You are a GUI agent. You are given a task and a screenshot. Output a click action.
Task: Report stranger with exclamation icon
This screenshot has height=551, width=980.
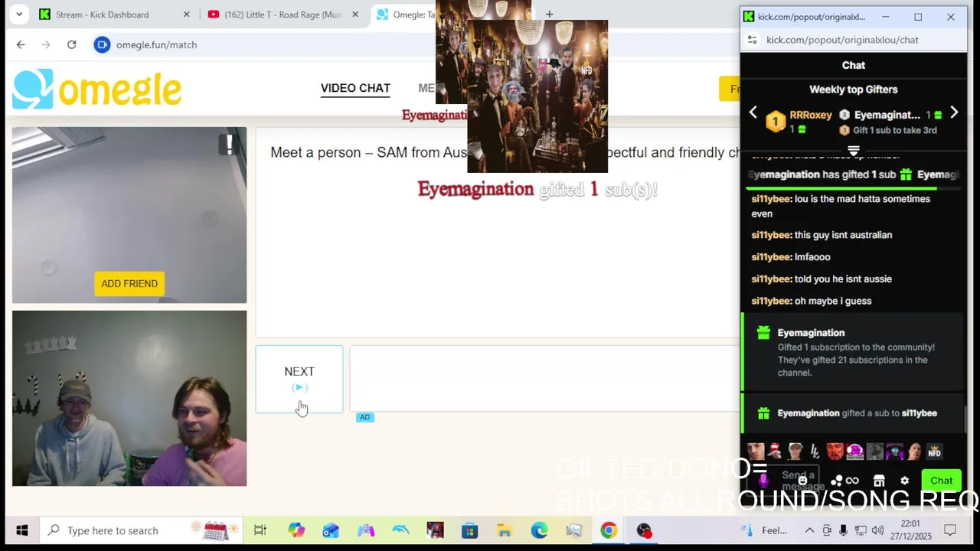pos(228,144)
